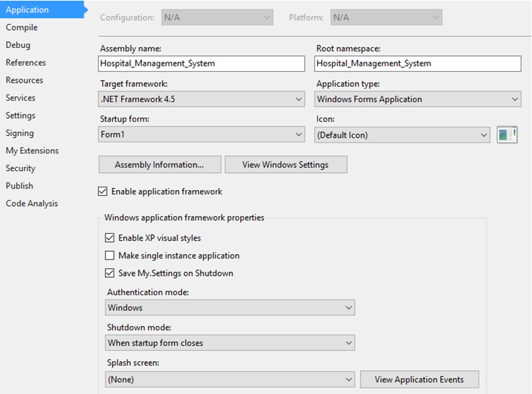Check Make single instance application
This screenshot has width=532, height=394.
tap(110, 255)
